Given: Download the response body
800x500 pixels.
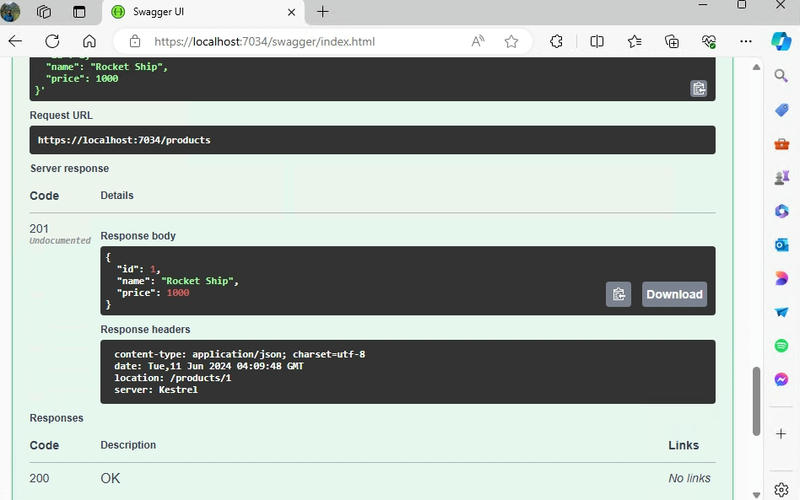Looking at the screenshot, I should 674,294.
